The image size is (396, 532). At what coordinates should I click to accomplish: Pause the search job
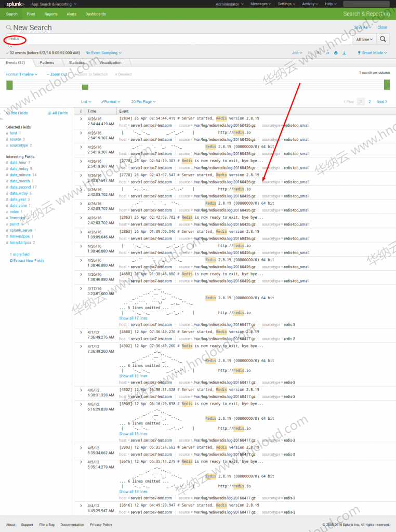point(309,53)
